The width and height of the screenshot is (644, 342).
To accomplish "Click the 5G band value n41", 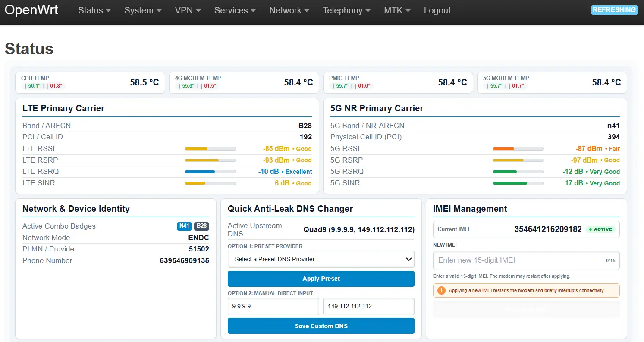I will tap(613, 126).
